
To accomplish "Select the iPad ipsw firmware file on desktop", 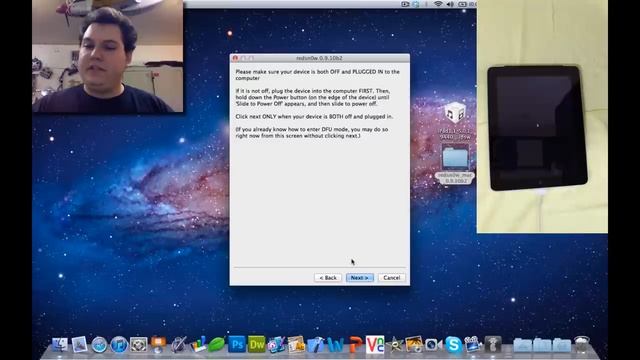I will click(x=455, y=120).
